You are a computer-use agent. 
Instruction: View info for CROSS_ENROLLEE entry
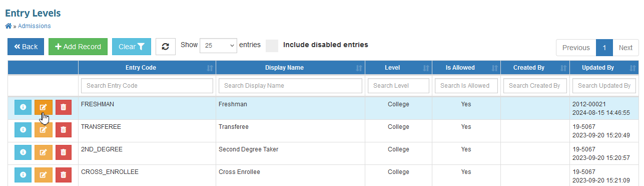coord(23,174)
